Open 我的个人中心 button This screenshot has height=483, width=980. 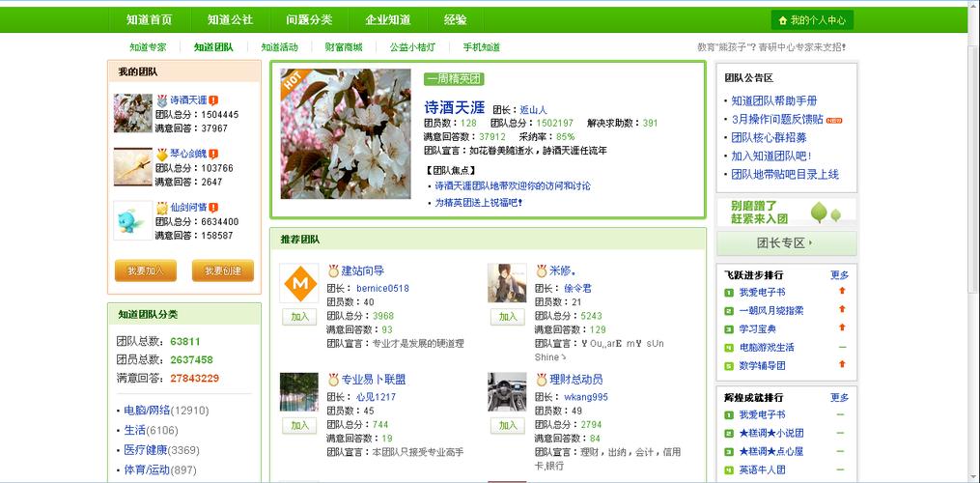(812, 20)
